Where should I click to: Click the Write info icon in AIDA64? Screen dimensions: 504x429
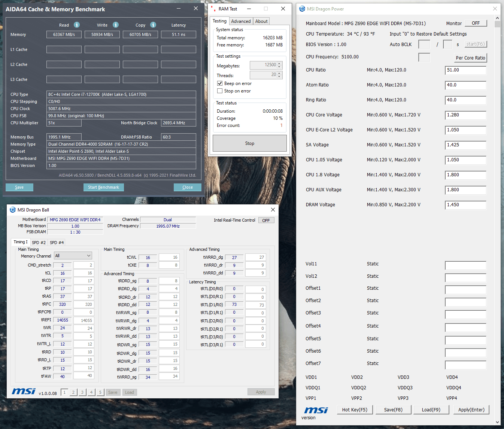pos(116,25)
